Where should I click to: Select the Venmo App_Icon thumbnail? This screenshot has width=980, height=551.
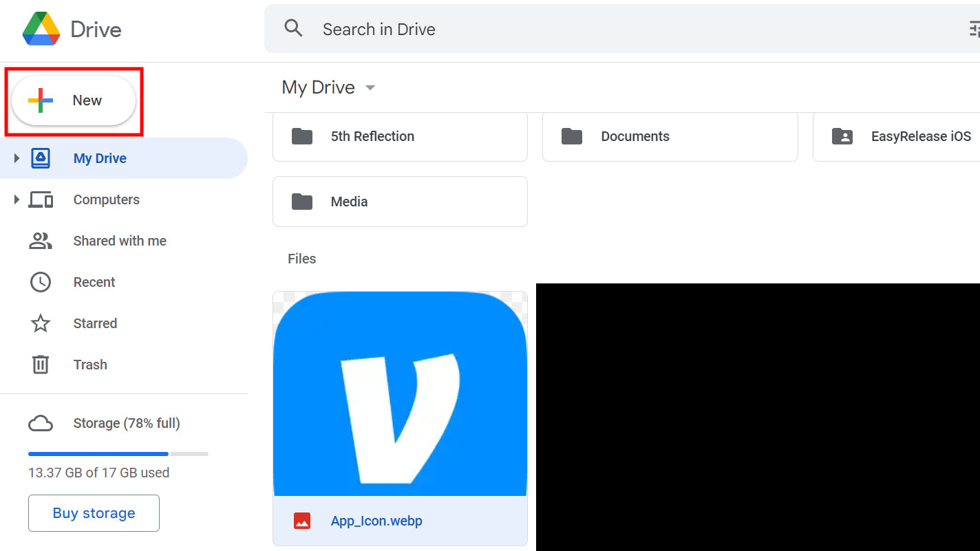400,393
